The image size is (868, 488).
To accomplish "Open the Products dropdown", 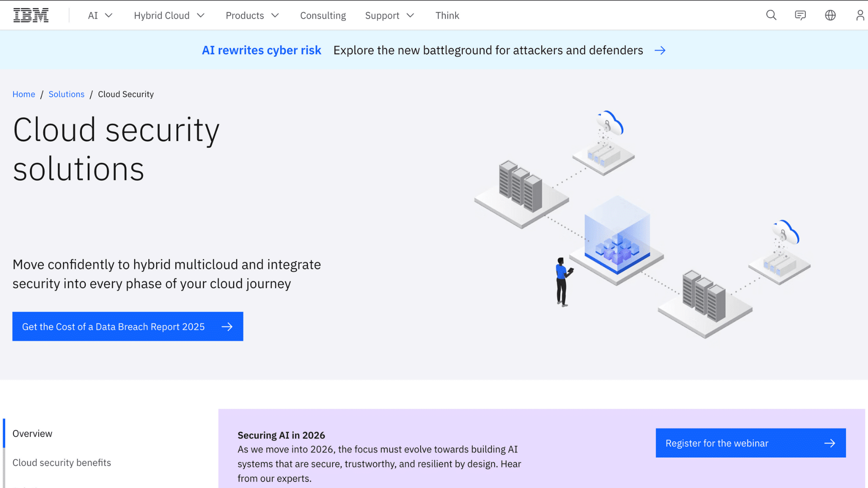I will click(x=252, y=15).
